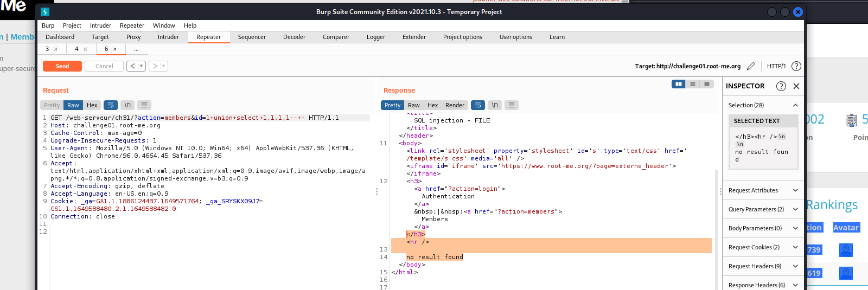Screen dimensions: 868x290
Task: Click Avatar link in background browser window
Action: click(x=846, y=228)
